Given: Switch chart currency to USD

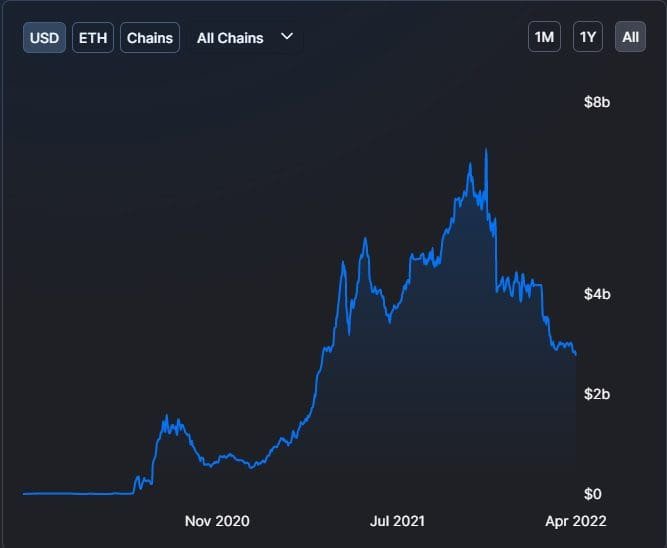Looking at the screenshot, I should pyautogui.click(x=44, y=38).
